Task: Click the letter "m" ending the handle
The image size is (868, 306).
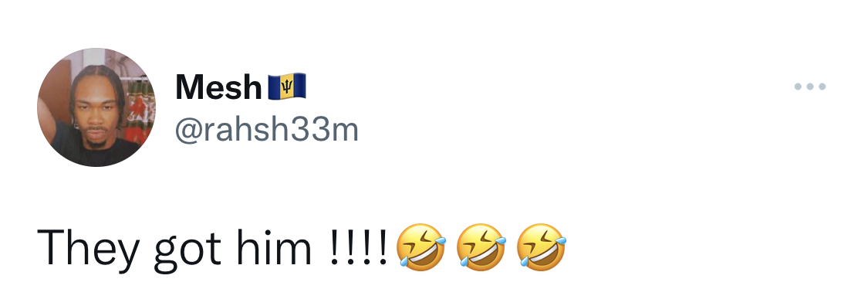Action: coord(344,133)
